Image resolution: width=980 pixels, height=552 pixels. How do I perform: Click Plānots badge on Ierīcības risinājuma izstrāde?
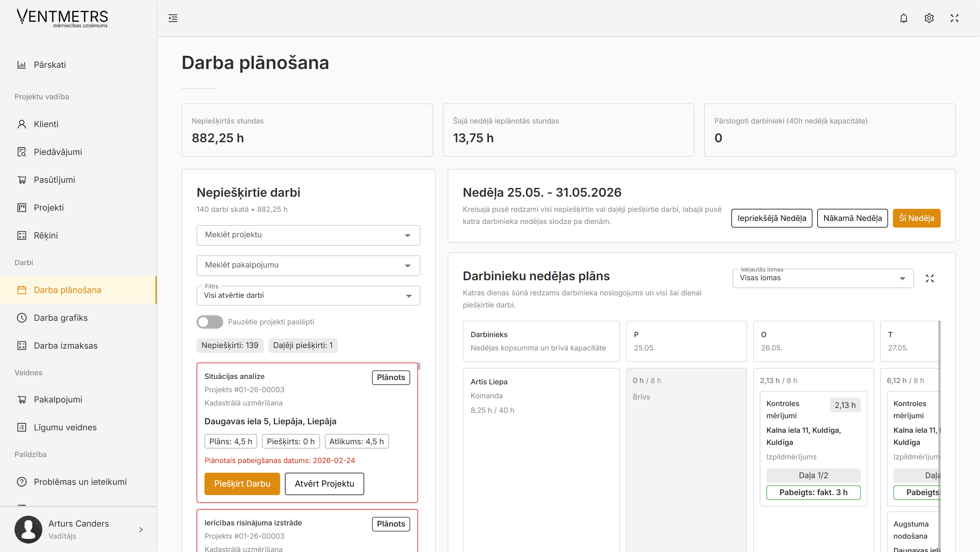point(391,524)
